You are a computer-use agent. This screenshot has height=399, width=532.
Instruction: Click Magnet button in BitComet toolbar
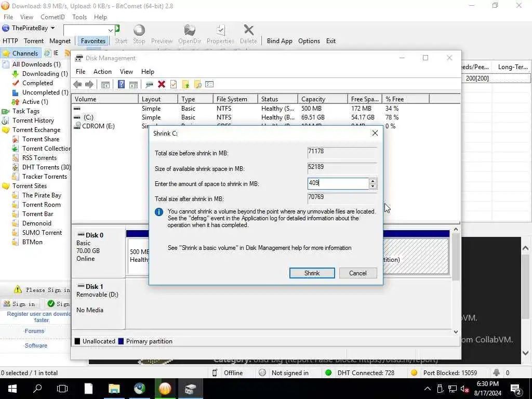tap(60, 41)
